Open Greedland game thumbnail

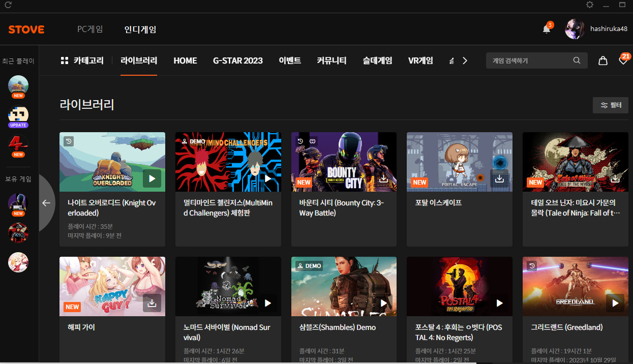576,286
